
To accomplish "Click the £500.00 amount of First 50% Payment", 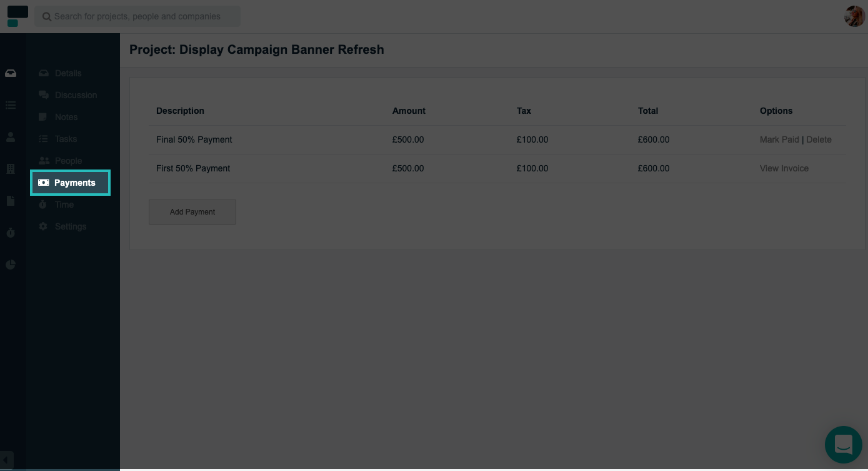I will coord(408,168).
